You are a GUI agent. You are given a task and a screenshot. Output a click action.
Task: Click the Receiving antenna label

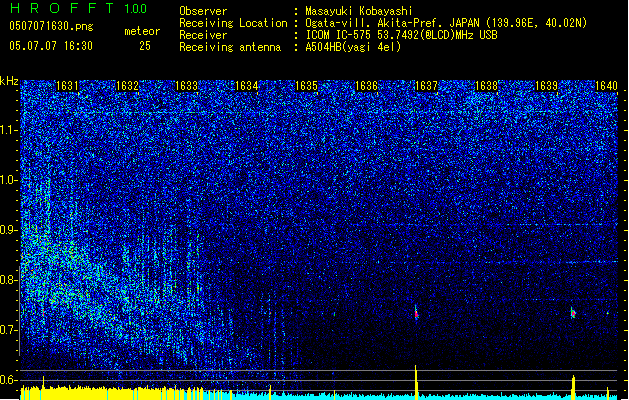pyautogui.click(x=230, y=47)
